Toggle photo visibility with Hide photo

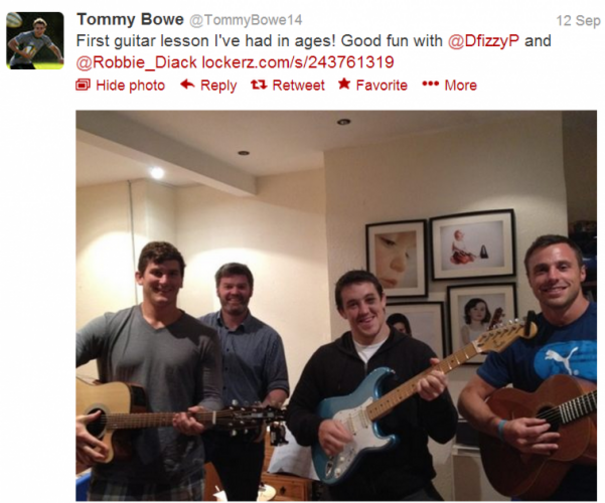click(x=120, y=85)
